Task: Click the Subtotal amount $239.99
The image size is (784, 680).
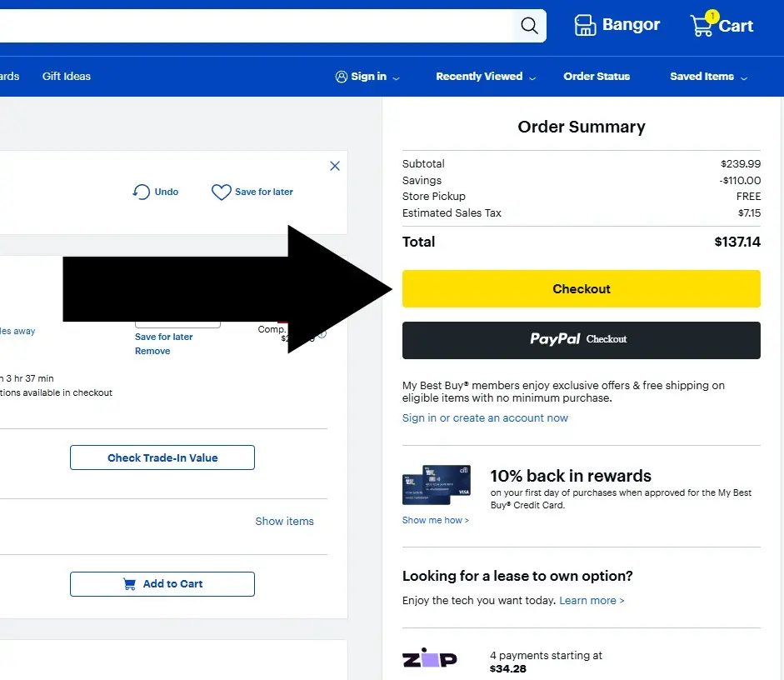Action: coord(741,164)
